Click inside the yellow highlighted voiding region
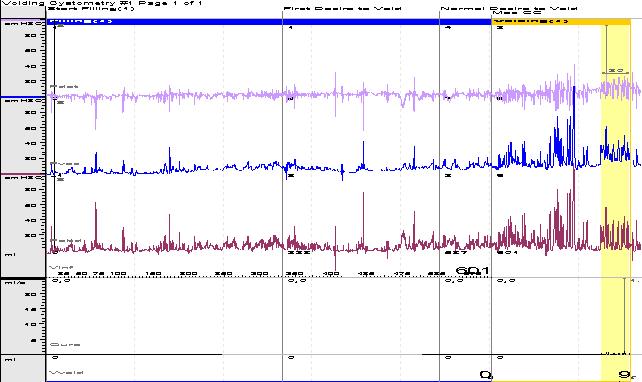This screenshot has width=642, height=382. coord(615,205)
